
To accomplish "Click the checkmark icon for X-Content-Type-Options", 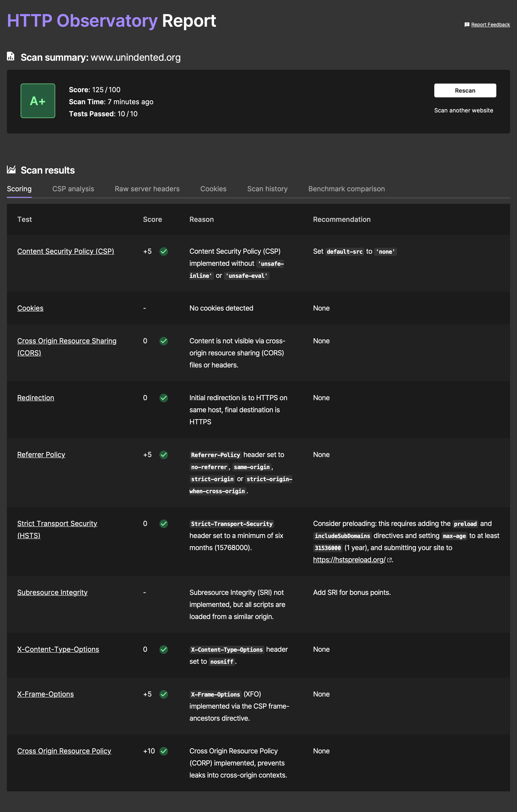I will click(164, 649).
